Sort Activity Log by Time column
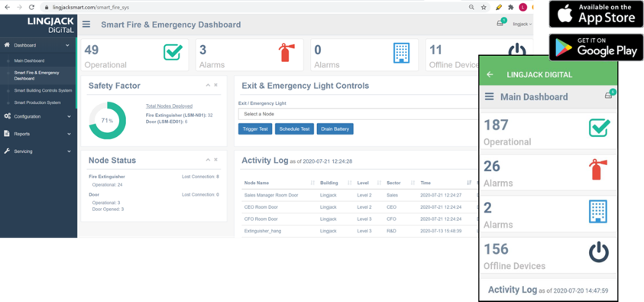The image size is (644, 302). [x=445, y=183]
